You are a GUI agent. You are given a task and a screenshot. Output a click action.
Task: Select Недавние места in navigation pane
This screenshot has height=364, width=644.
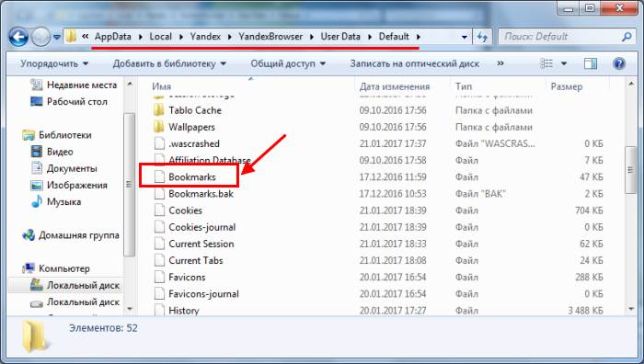coord(74,85)
